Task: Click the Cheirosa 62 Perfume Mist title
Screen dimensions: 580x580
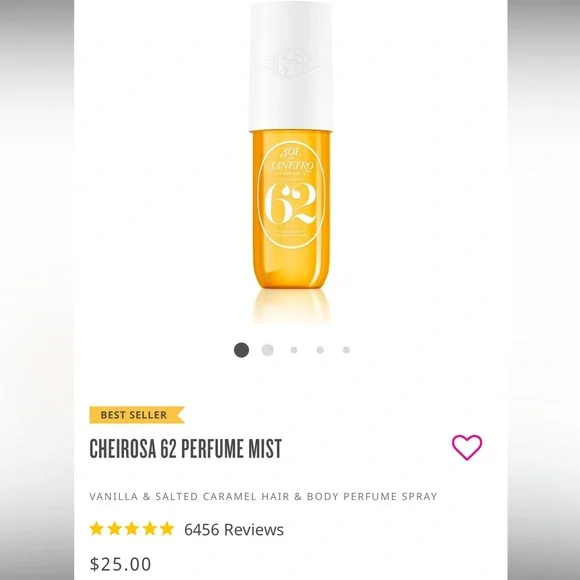Action: (186, 448)
